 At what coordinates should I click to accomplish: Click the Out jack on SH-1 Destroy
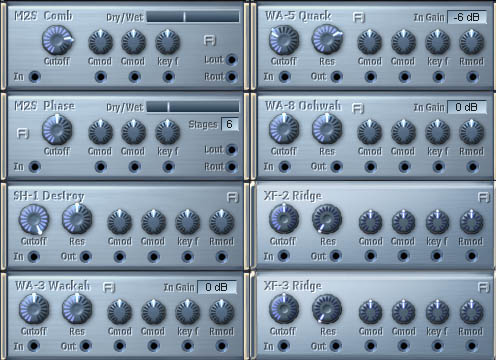pos(86,256)
